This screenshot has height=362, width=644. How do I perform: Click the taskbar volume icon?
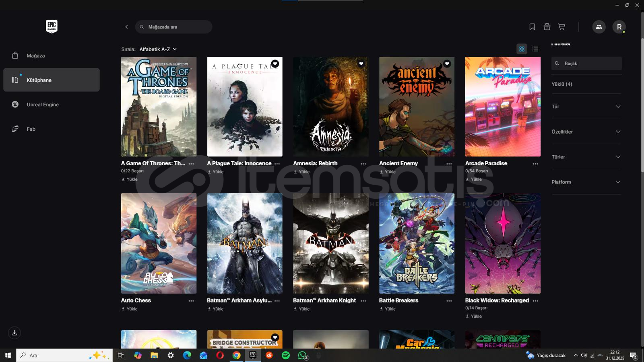pyautogui.click(x=584, y=355)
